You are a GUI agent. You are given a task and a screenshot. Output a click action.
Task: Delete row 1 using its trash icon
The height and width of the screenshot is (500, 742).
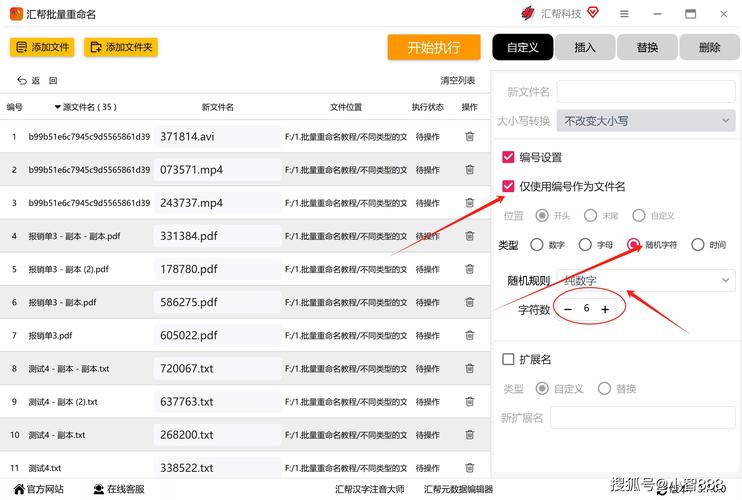(x=469, y=137)
